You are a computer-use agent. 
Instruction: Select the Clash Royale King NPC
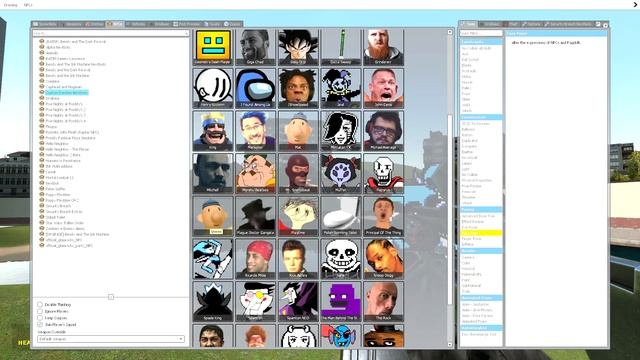(x=213, y=131)
